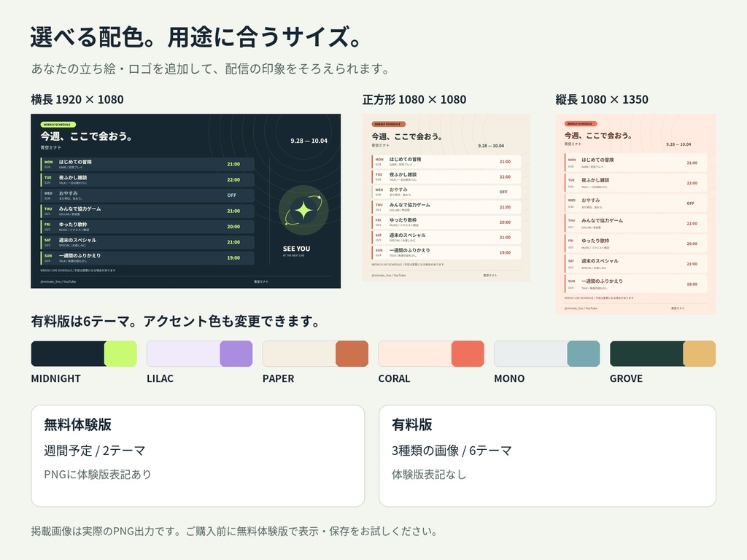Click the CORAL theme name label
The image size is (747, 560).
[394, 378]
